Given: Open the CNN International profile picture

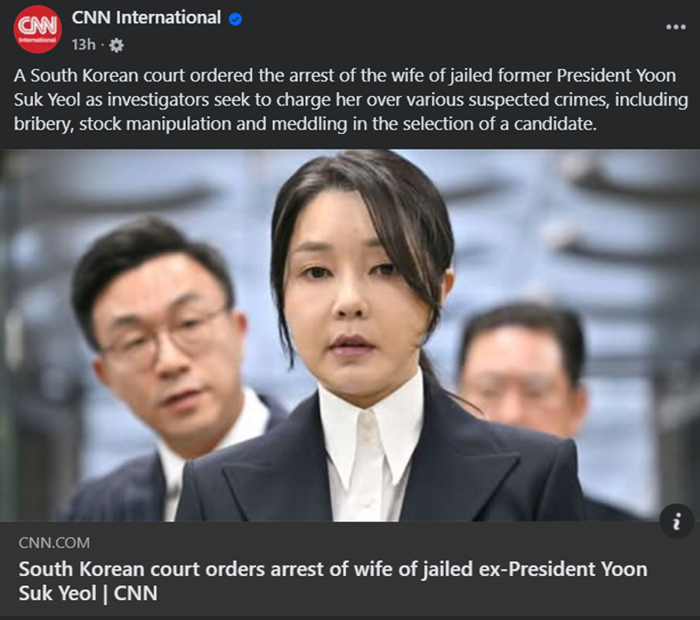Looking at the screenshot, I should tap(38, 29).
